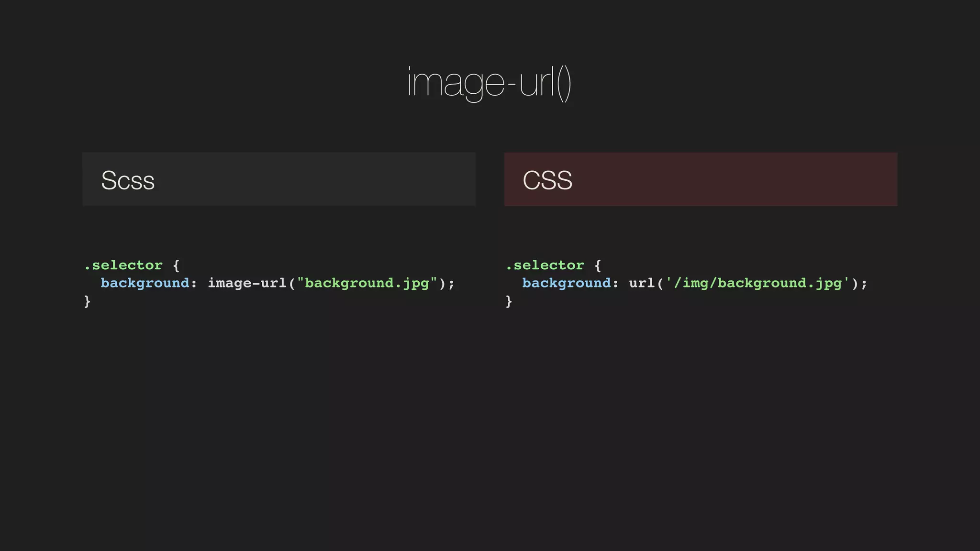Viewport: 980px width, 551px height.
Task: Select the Scss header label
Action: pos(128,180)
